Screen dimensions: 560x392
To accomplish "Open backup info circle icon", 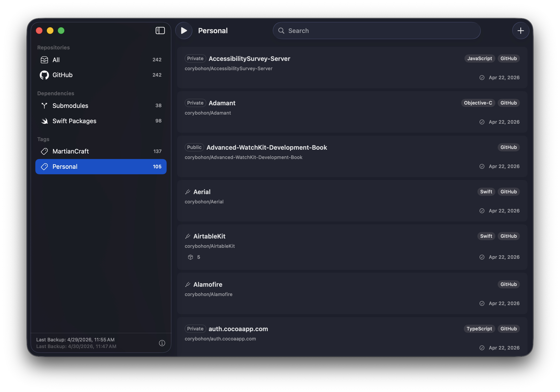I will (x=162, y=343).
